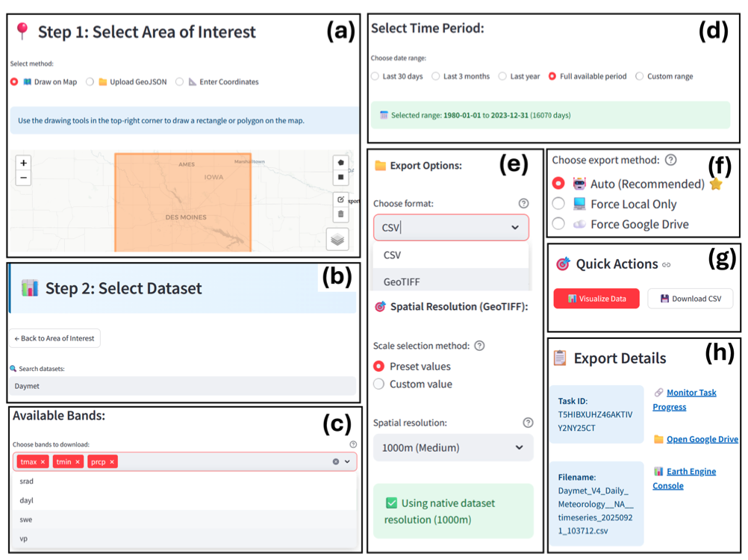Select the Upload GeoJSON method

click(90, 82)
